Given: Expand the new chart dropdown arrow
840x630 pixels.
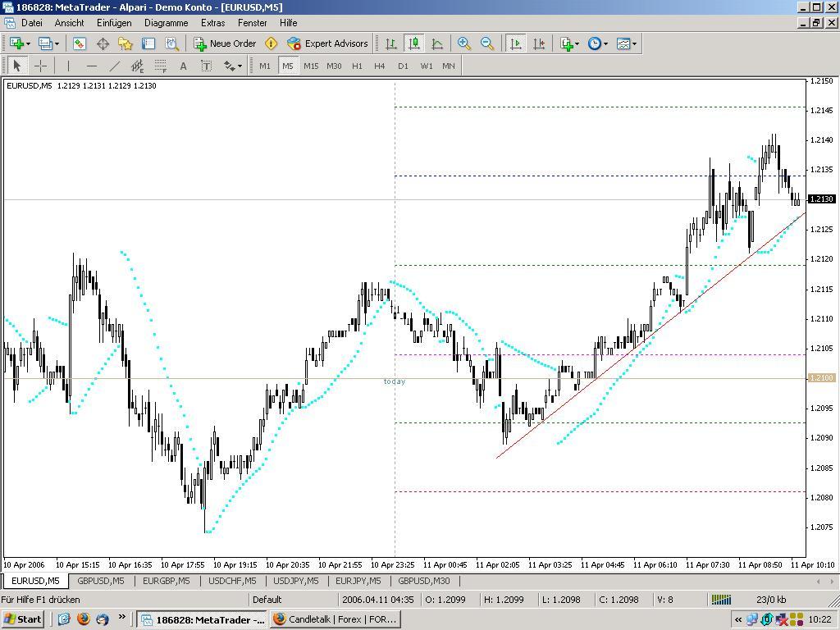Looking at the screenshot, I should [28, 43].
